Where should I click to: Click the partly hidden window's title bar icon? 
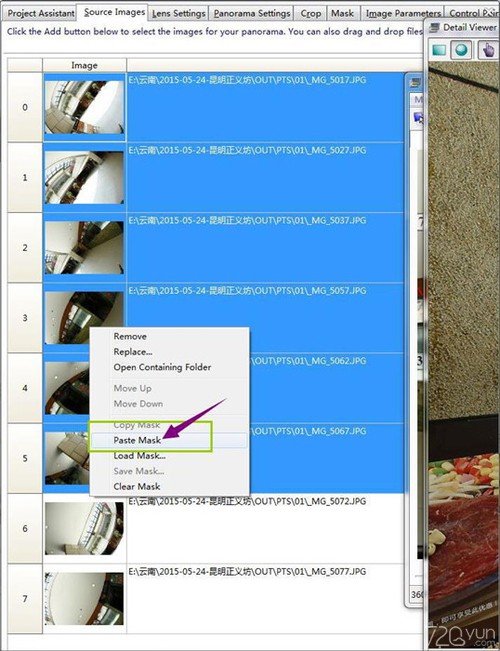click(414, 82)
